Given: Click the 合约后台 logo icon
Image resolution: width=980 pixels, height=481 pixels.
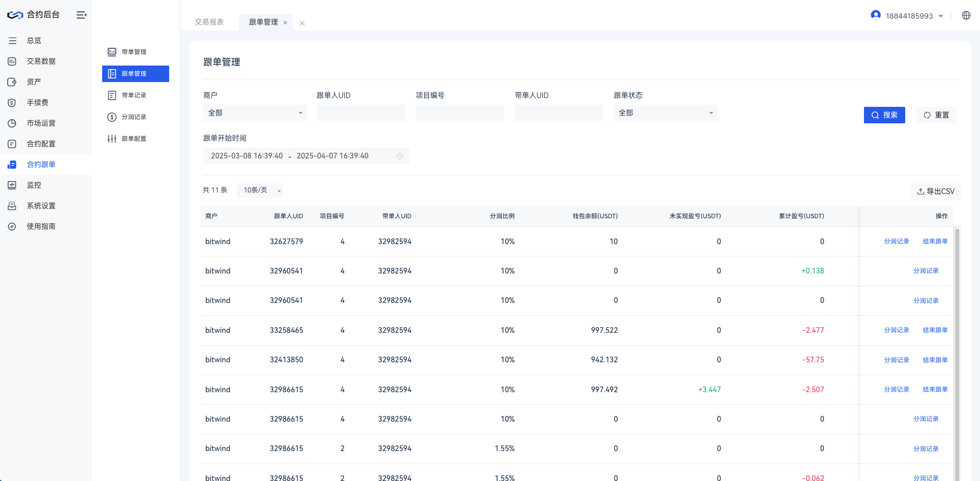Looking at the screenshot, I should [15, 15].
